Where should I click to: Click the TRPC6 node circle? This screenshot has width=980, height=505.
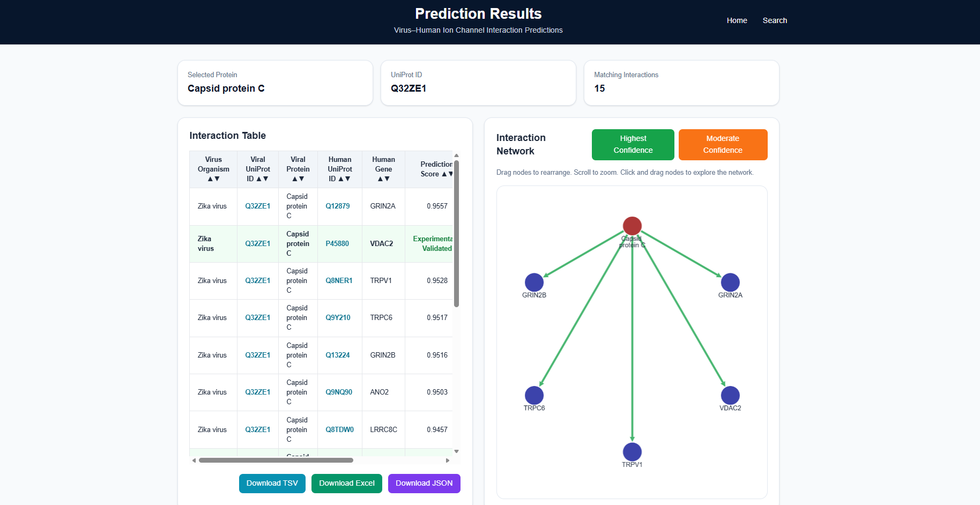(534, 396)
